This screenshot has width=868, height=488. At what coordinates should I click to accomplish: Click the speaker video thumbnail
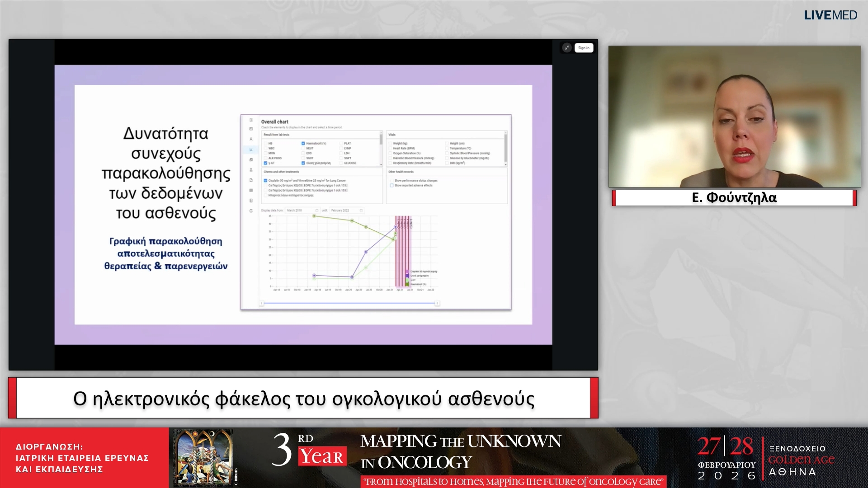coord(734,117)
